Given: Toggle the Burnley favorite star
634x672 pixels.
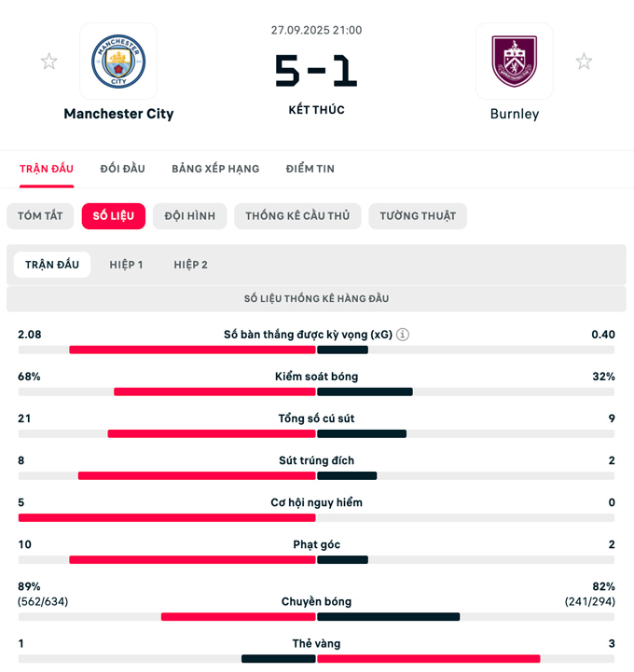Looking at the screenshot, I should coord(584,62).
